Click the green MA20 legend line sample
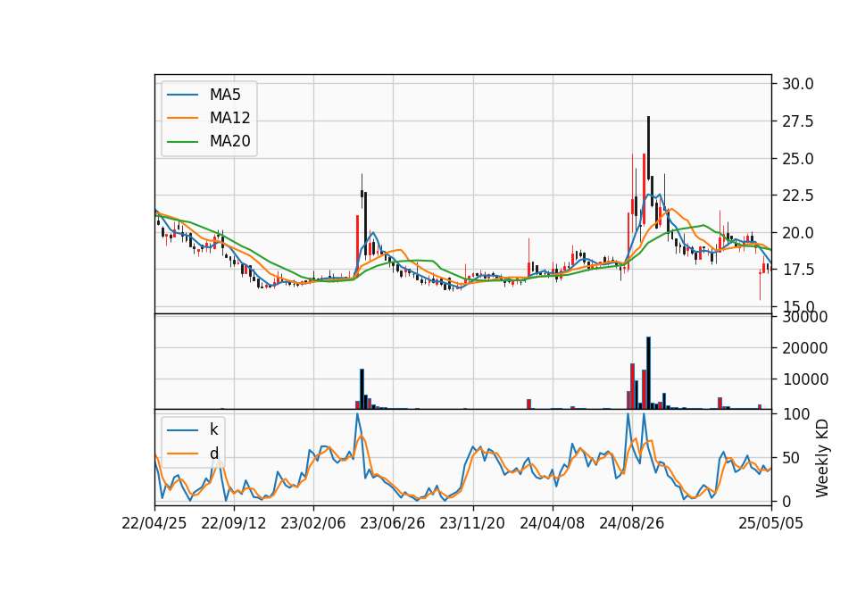This screenshot has height=616, width=857. [182, 141]
